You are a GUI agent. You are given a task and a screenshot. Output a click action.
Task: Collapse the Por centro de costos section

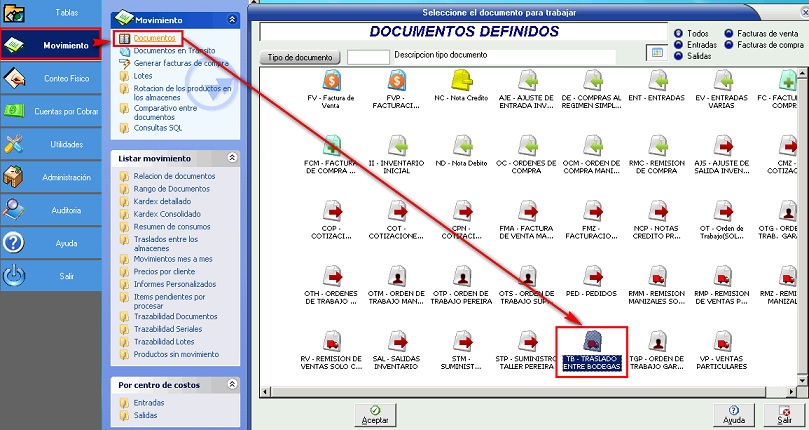232,384
